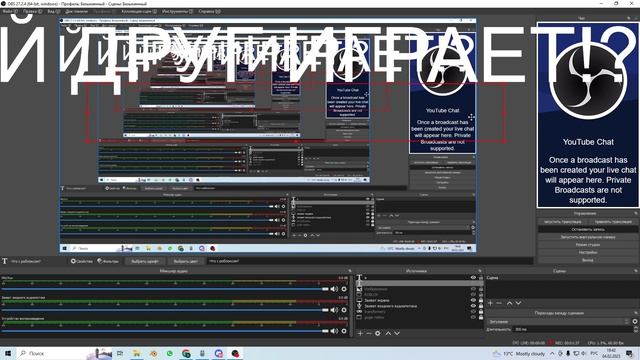The width and height of the screenshot is (640, 360).
Task: Adjust Mic/Aux volume slider
Action: pyautogui.click(x=165, y=289)
